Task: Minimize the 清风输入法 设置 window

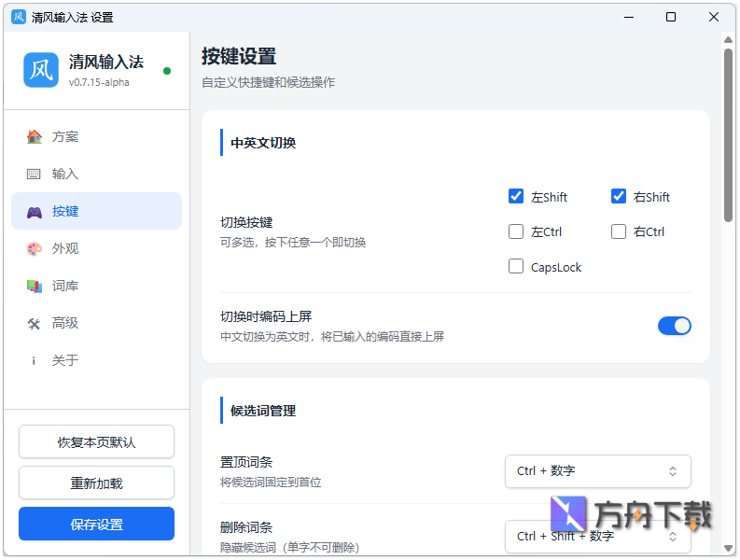Action: click(629, 18)
